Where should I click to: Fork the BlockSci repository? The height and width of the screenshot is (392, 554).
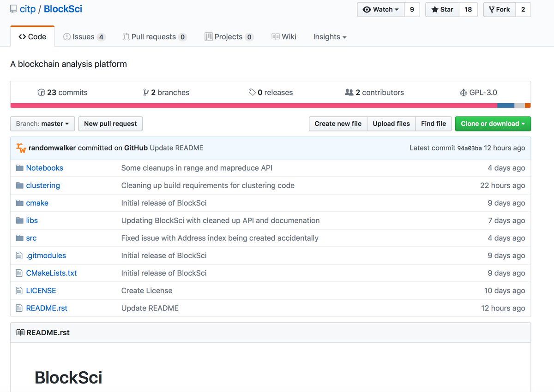click(x=500, y=9)
